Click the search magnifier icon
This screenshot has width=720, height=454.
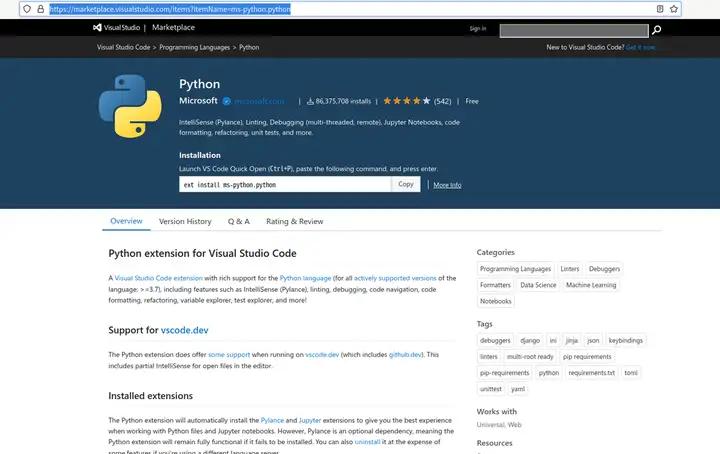(x=657, y=30)
